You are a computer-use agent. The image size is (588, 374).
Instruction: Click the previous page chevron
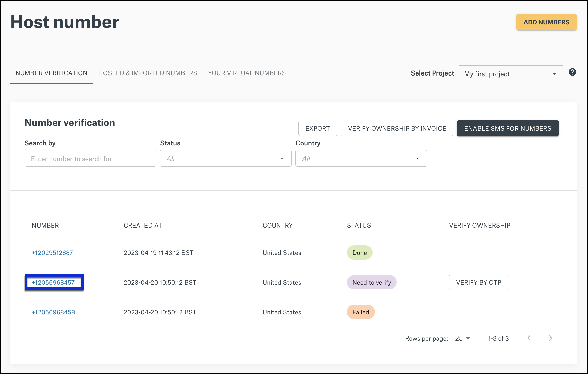click(x=529, y=338)
